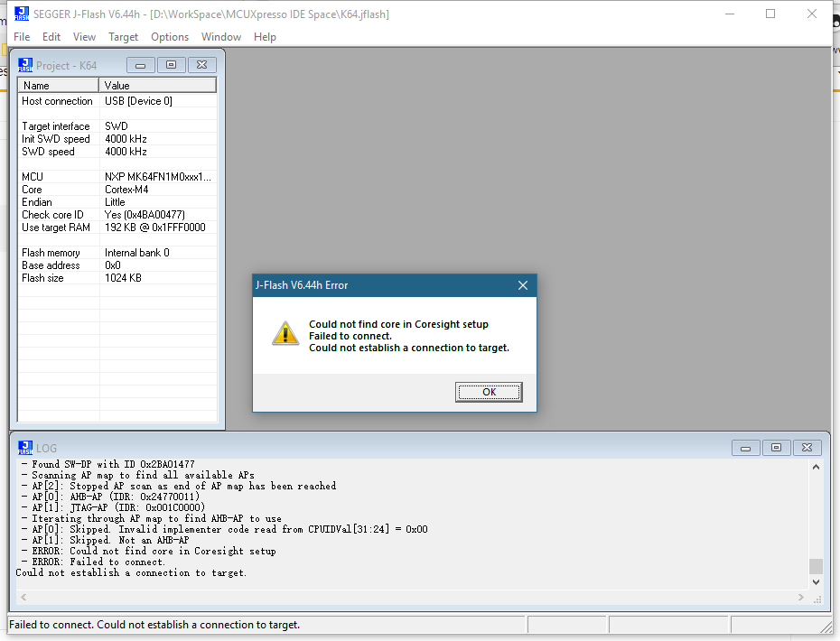
Task: Select the MCU row
Action: coord(117,177)
